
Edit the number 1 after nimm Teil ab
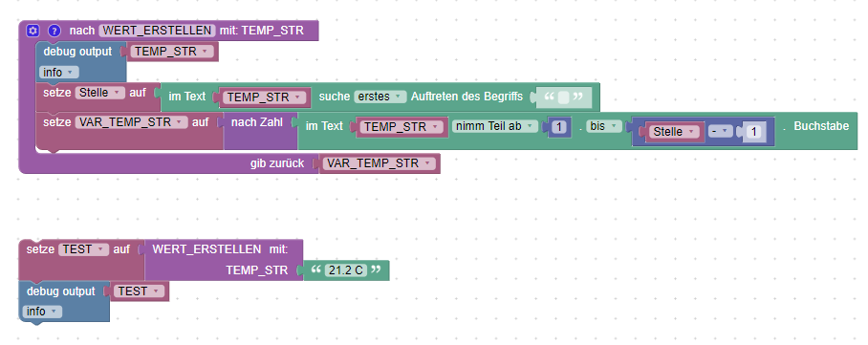559,127
